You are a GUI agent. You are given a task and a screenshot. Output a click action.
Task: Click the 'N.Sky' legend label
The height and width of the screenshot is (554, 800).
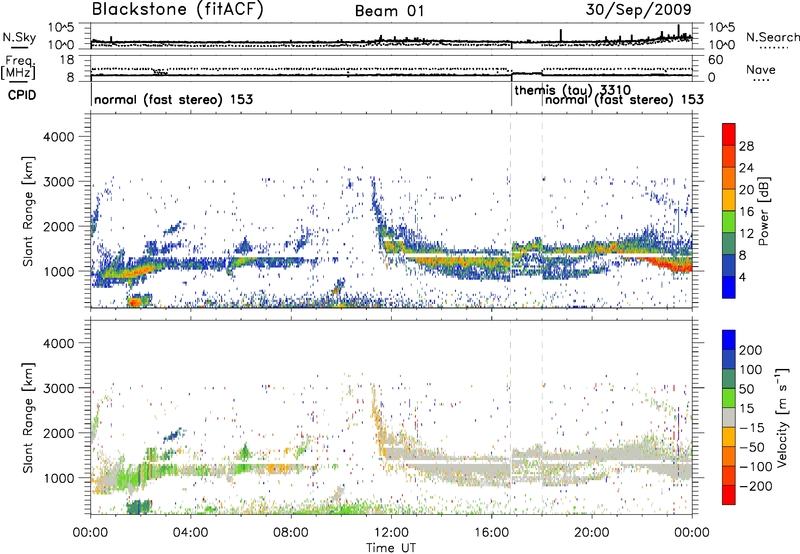[x=19, y=37]
